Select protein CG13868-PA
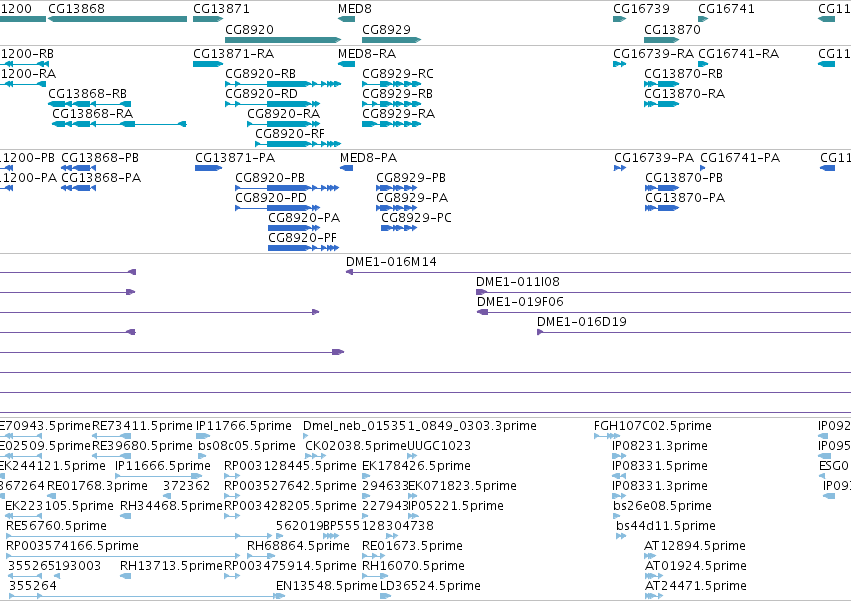 101,178
